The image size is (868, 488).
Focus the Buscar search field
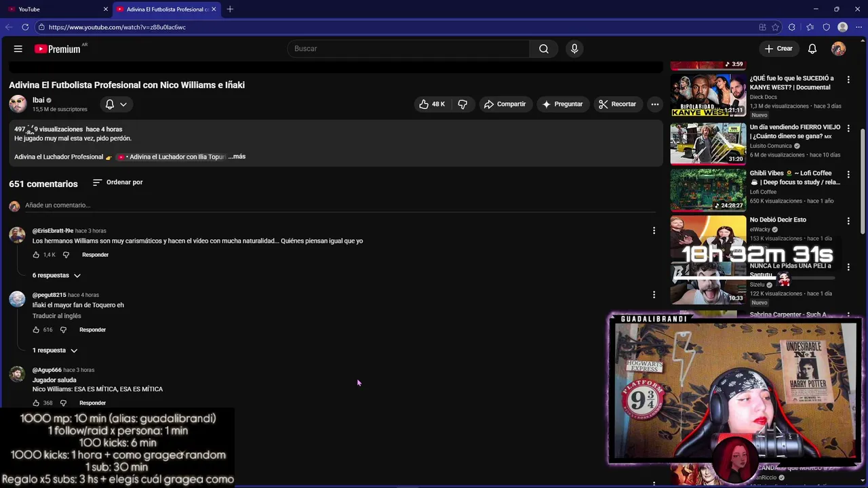point(409,49)
